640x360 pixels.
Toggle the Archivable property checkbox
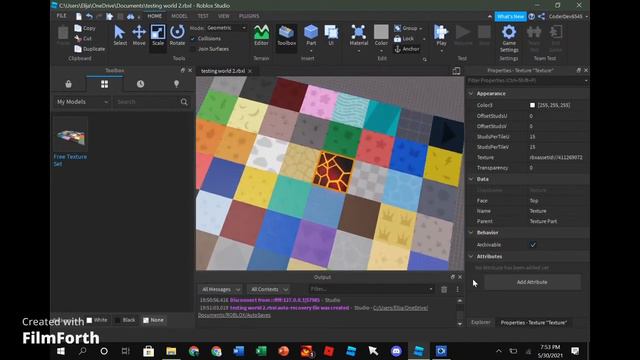pos(533,245)
